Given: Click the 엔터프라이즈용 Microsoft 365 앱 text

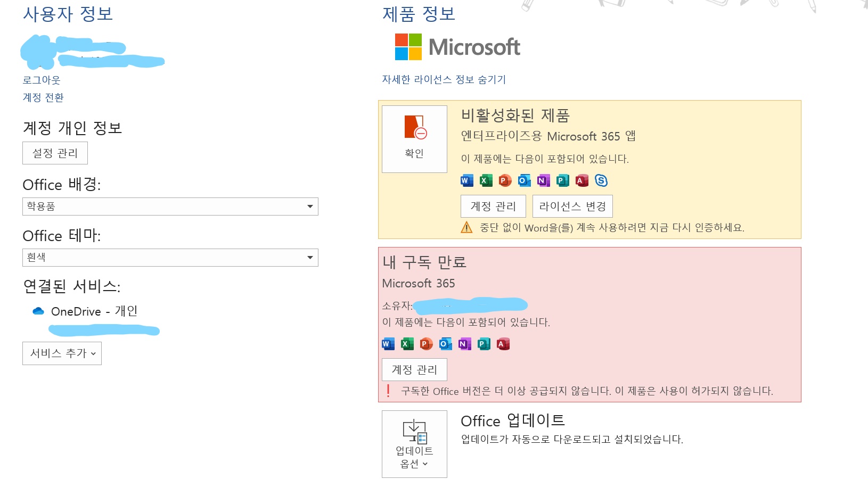Looking at the screenshot, I should tap(548, 136).
